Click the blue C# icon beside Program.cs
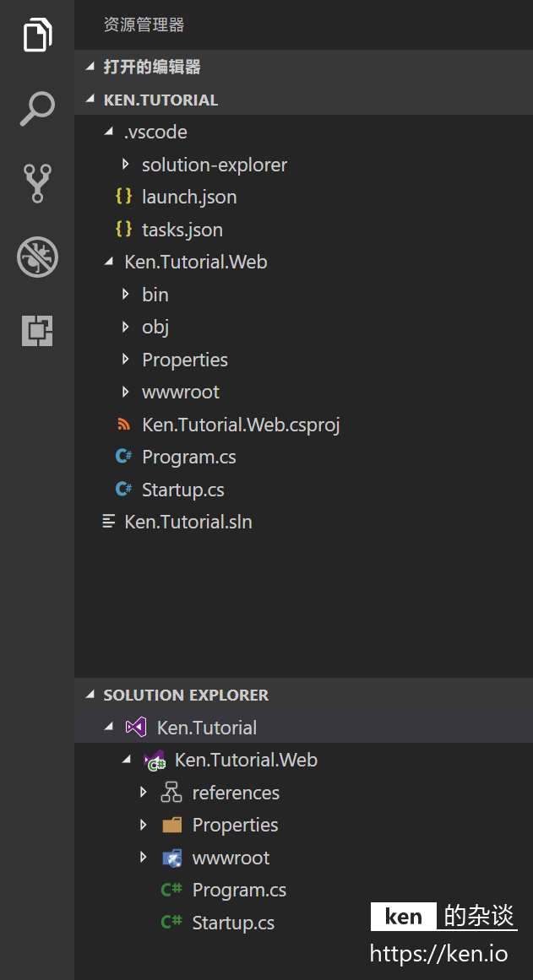 point(124,457)
